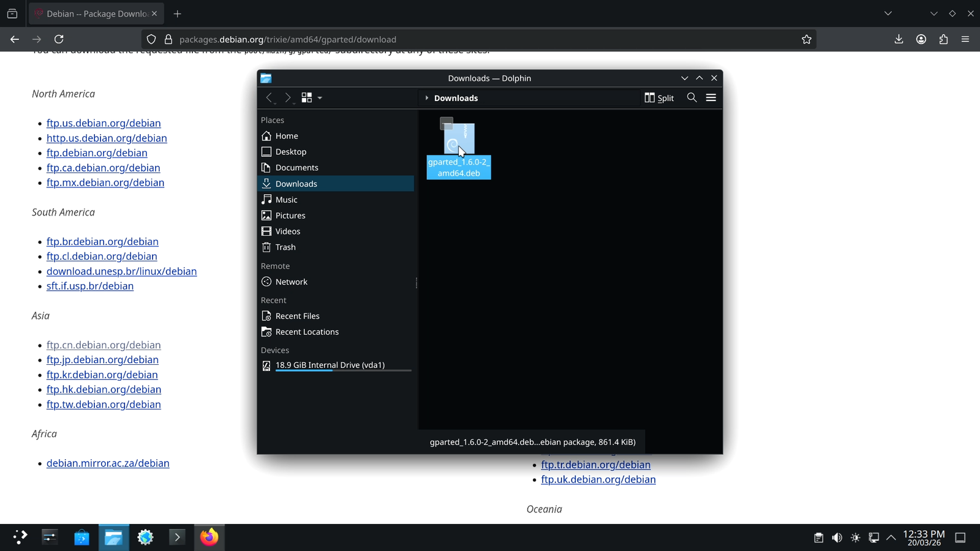Open ftp.us.debian.org/debian mirror link
Viewport: 980px width, 551px height.
(104, 123)
